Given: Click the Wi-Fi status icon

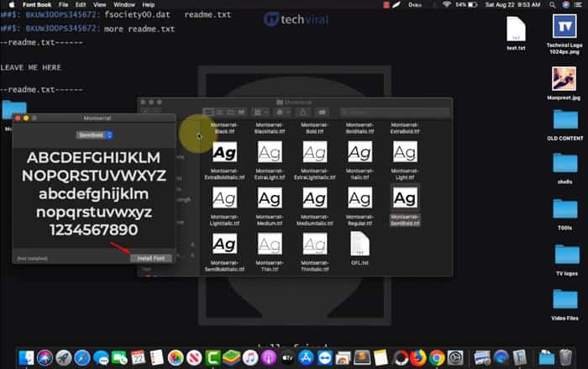Looking at the screenshot, I should pos(446,4).
